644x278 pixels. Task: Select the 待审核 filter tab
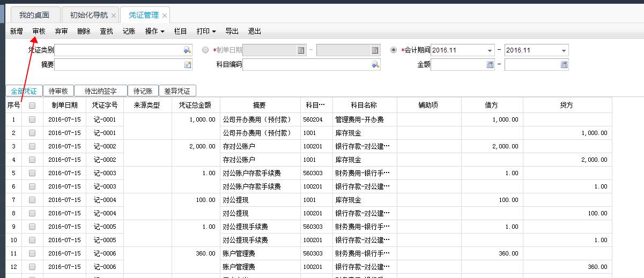coord(58,91)
